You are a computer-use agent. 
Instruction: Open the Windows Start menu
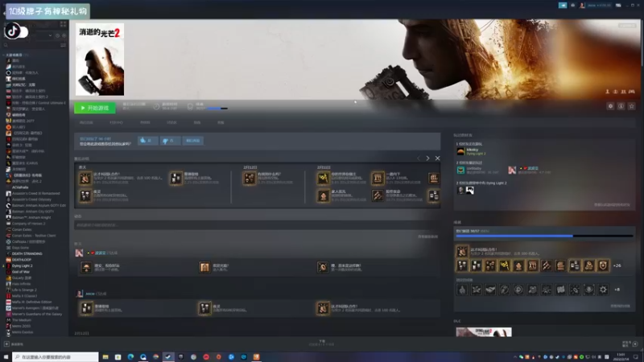[x=6, y=357]
